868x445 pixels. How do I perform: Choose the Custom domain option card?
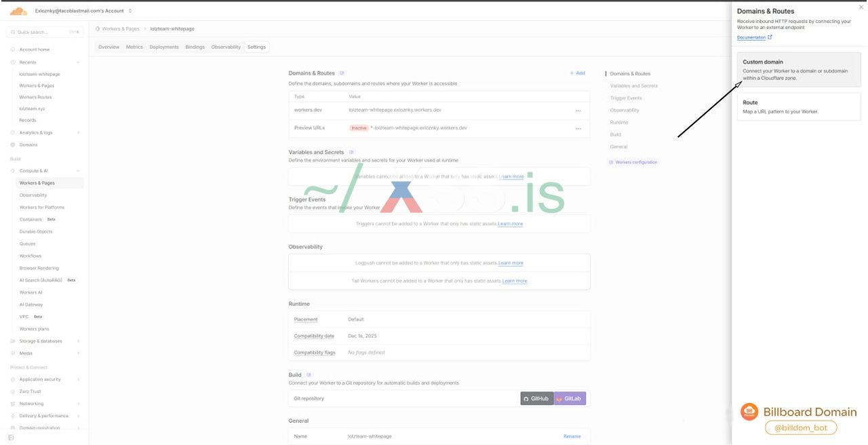[799, 70]
